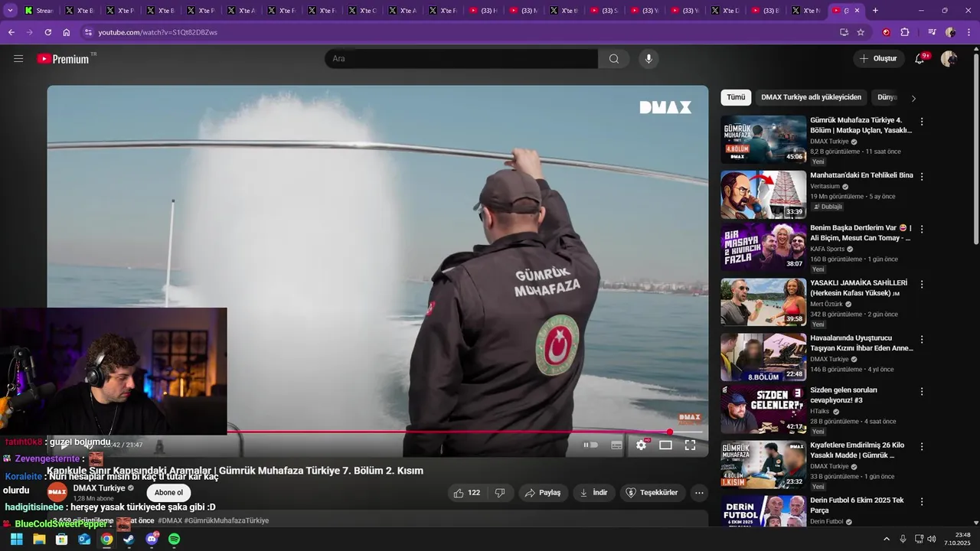The image size is (980, 551).
Task: Reload the page
Action: pos(48,32)
